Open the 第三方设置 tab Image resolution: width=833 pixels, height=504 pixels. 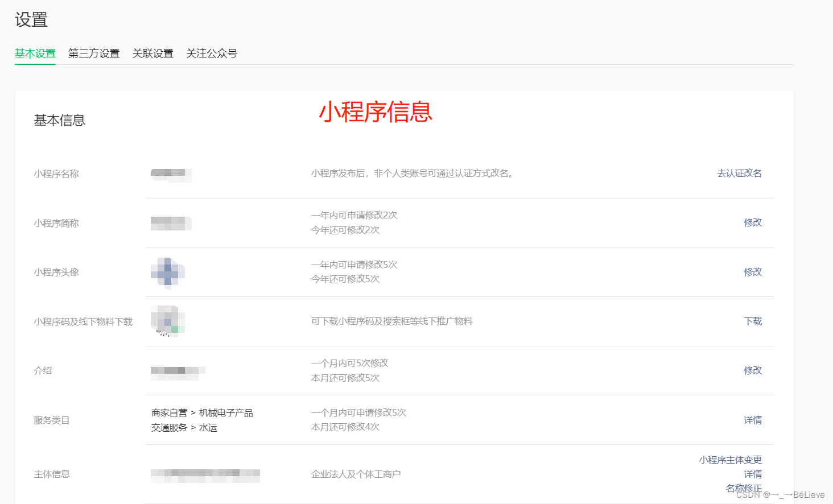pos(94,53)
